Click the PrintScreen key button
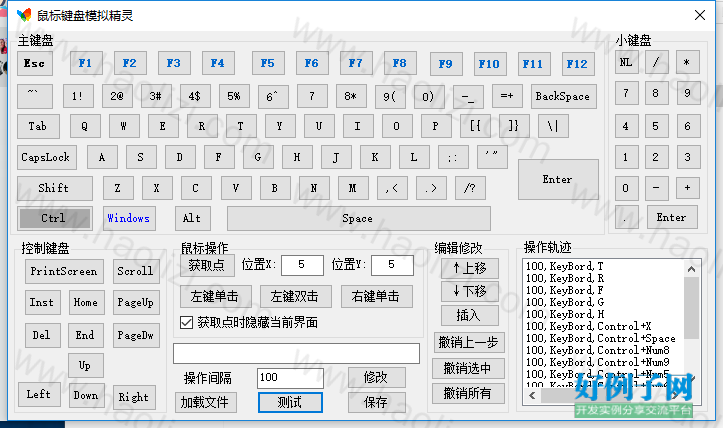 [x=64, y=271]
